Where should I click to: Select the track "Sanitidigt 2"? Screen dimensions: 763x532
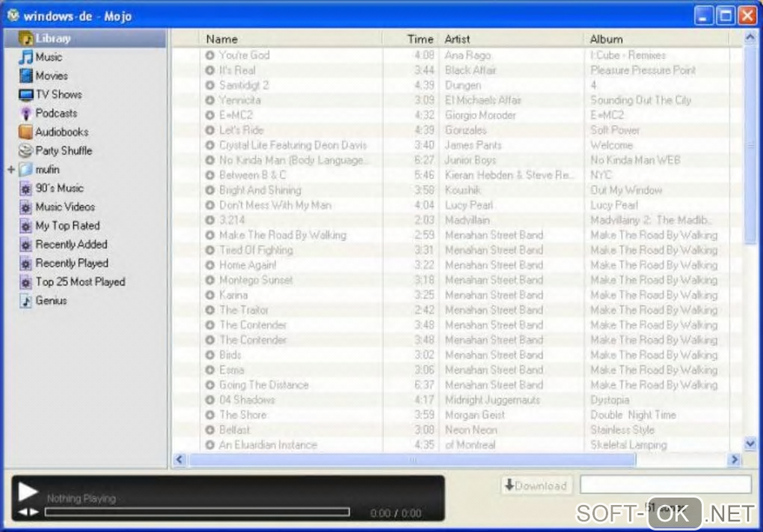[x=244, y=85]
